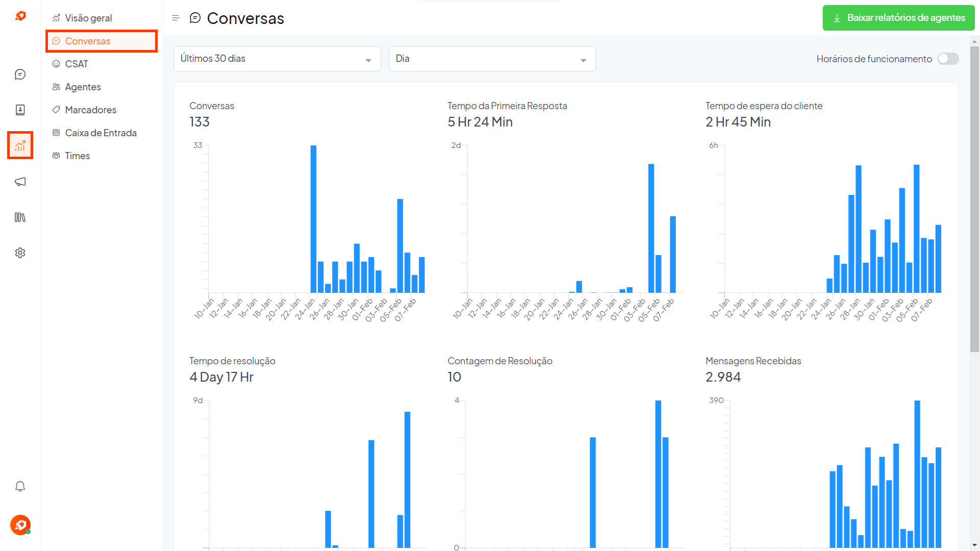
Task: Open the settings gear icon
Action: click(x=20, y=253)
